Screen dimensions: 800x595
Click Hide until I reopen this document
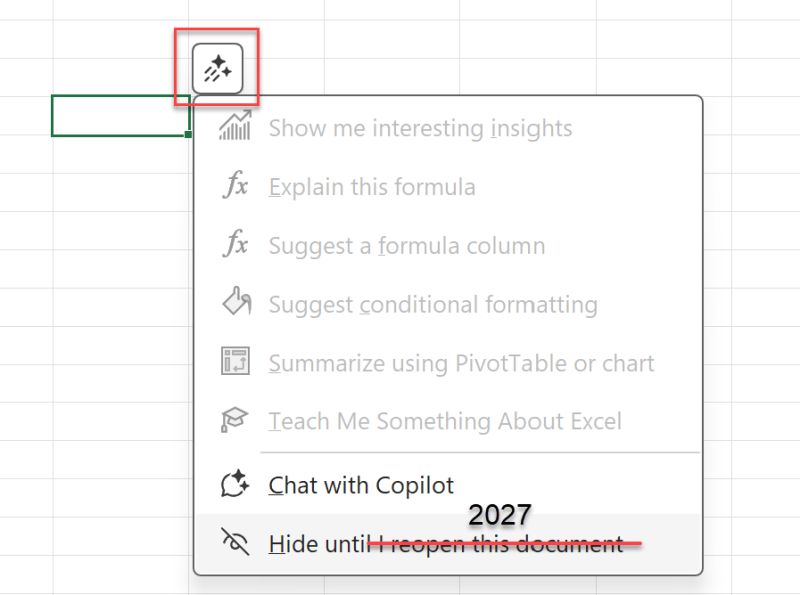pyautogui.click(x=445, y=545)
